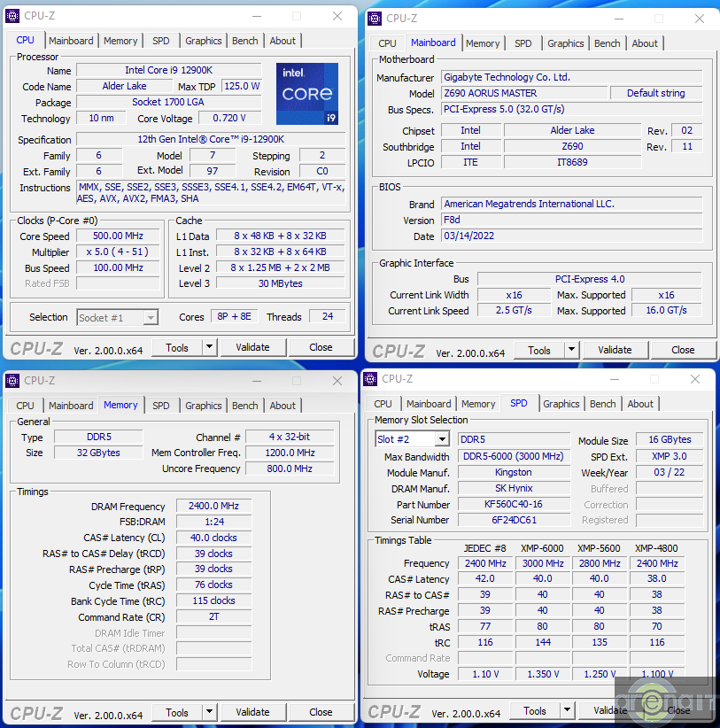The height and width of the screenshot is (728, 720).
Task: Expand Tools dropdown arrow in Memory Timings window
Action: tap(210, 712)
